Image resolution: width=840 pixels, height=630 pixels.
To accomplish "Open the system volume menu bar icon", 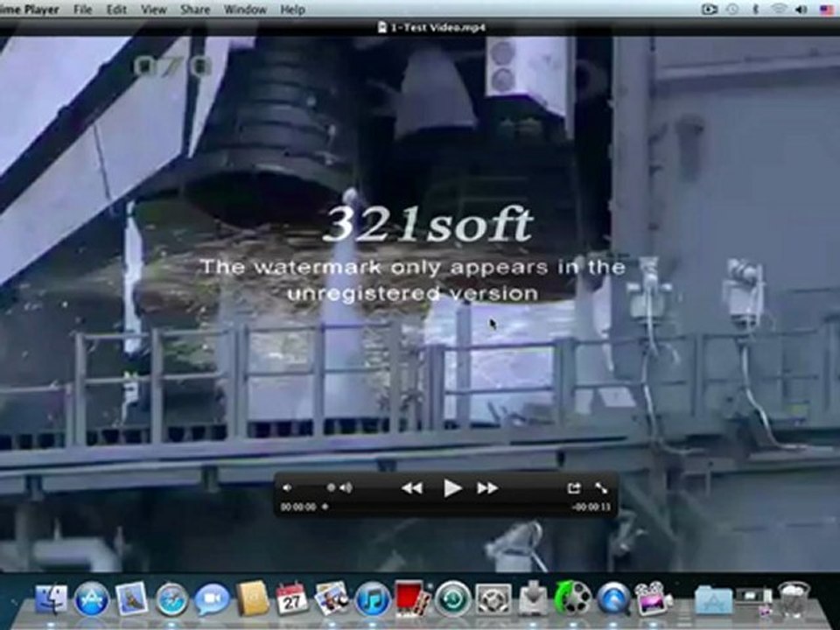I will [801, 9].
